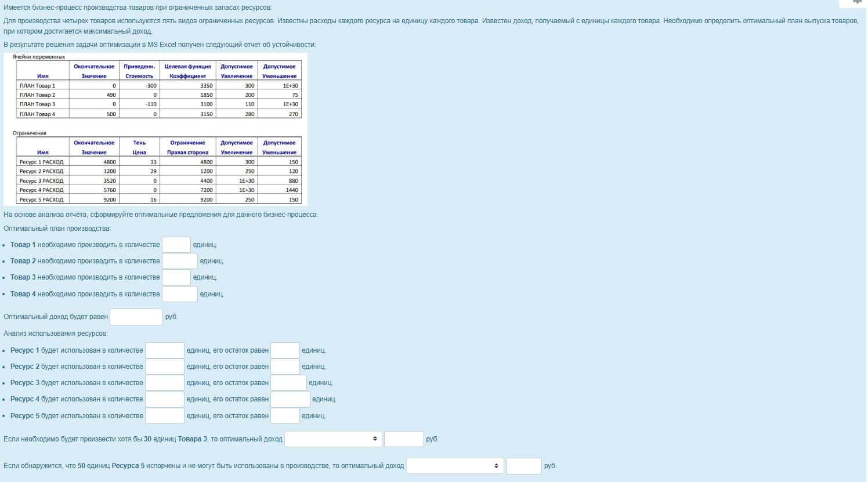
Task: Click the value 3350 in the coefficient column
Action: coord(207,85)
